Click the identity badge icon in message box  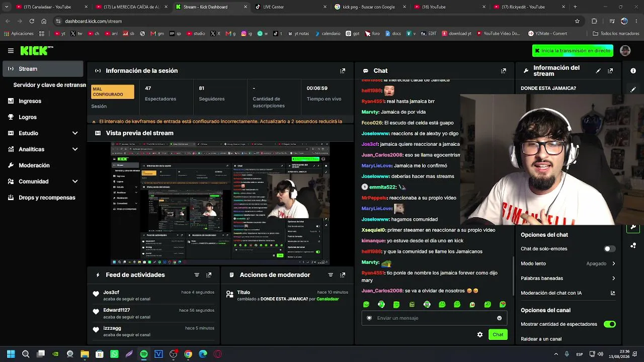pos(369,318)
